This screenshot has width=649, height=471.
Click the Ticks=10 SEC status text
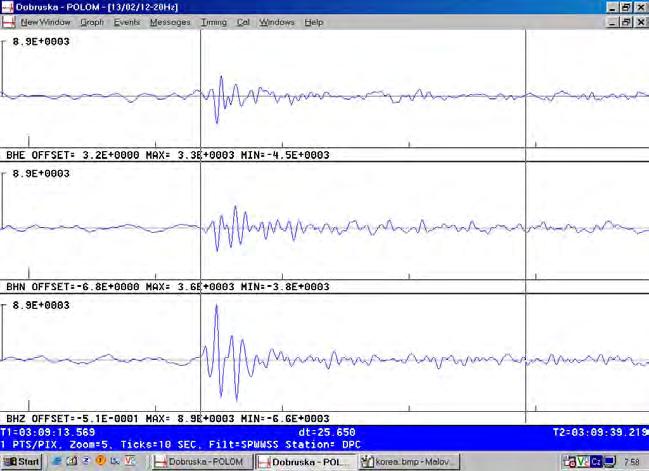[159, 445]
